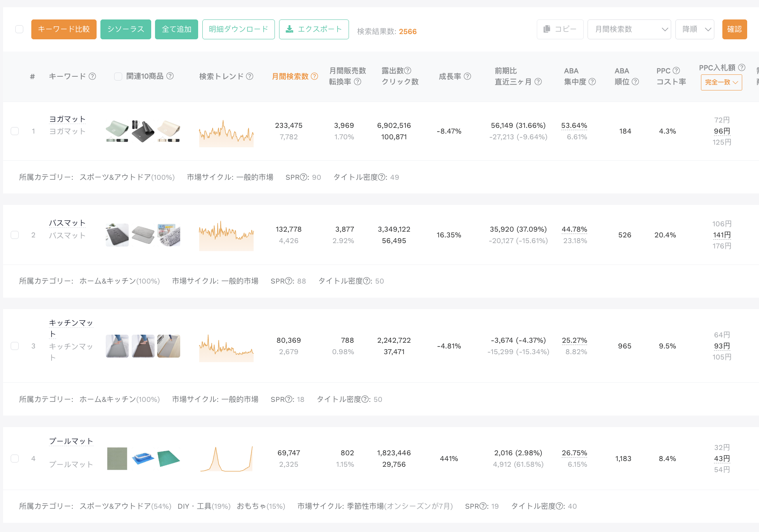Click help icon beside 関連10商品 header
759x532 pixels.
pyautogui.click(x=170, y=76)
